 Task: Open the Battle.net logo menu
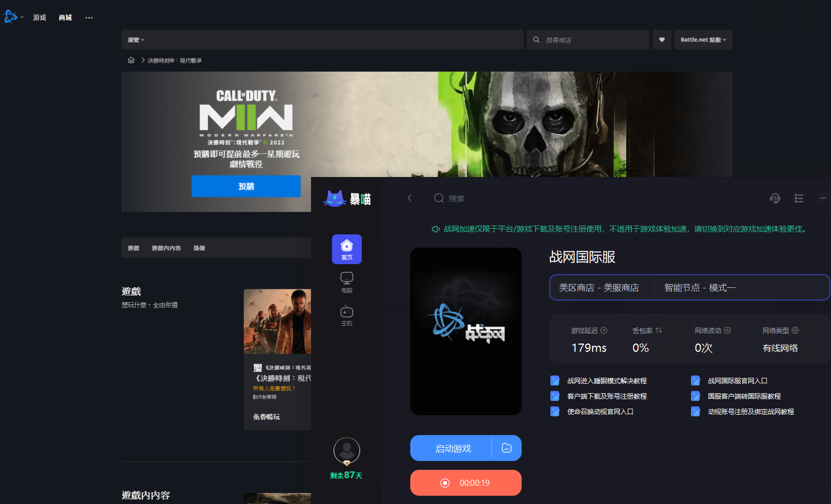13,17
